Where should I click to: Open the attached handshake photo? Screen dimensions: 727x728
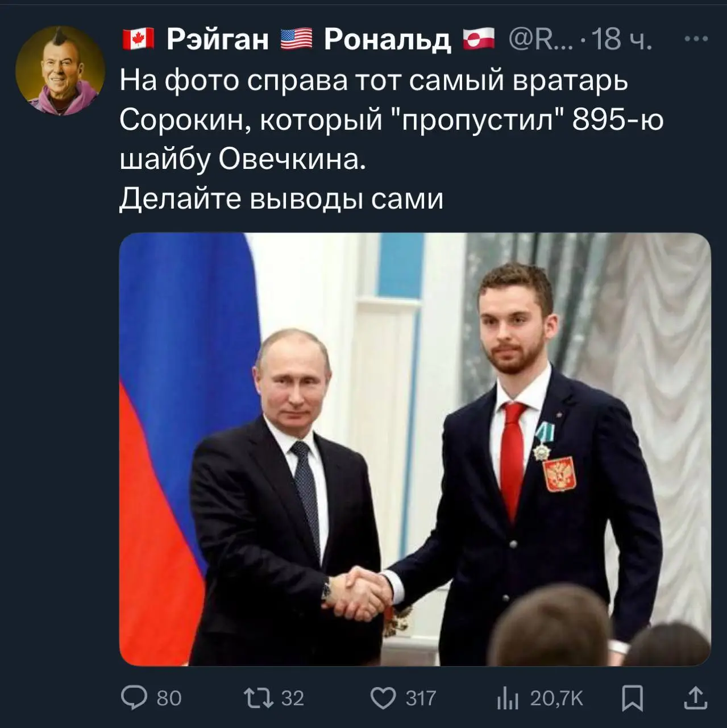pos(415,449)
